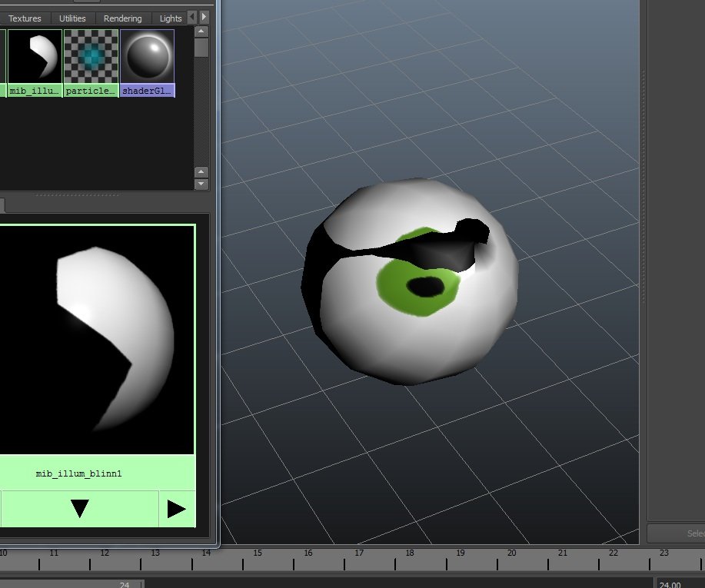Expand mib_illum_blinn1 output connections right arrow
This screenshot has width=705, height=588.
tap(177, 509)
